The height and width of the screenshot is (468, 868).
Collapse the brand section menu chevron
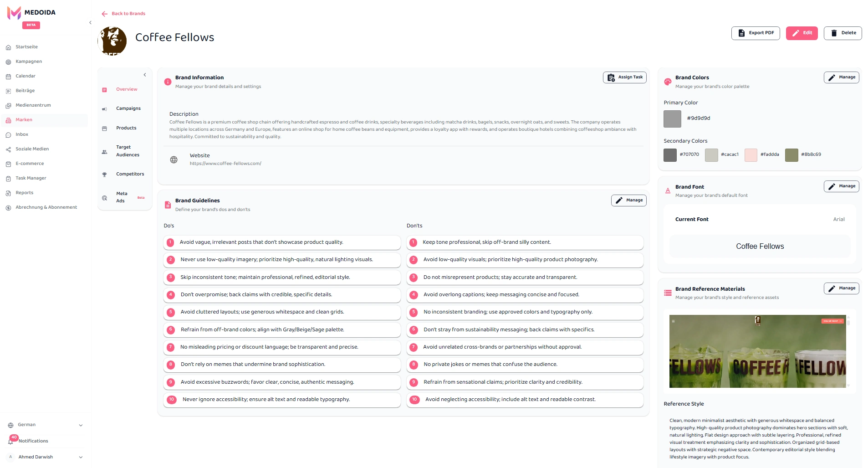click(145, 75)
